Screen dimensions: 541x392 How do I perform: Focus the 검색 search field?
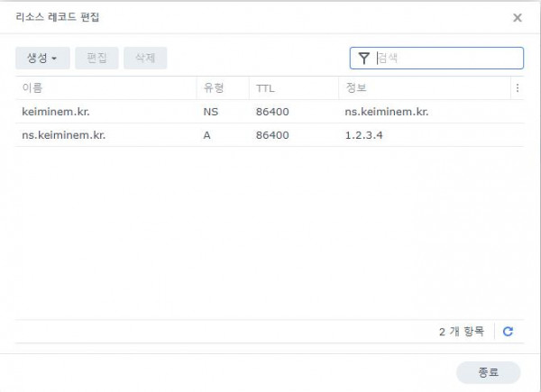446,59
